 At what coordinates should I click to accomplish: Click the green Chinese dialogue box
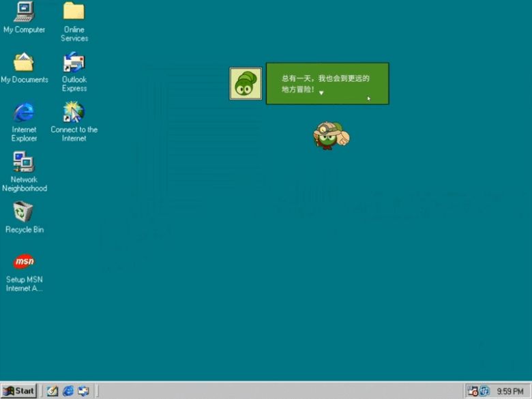(327, 83)
